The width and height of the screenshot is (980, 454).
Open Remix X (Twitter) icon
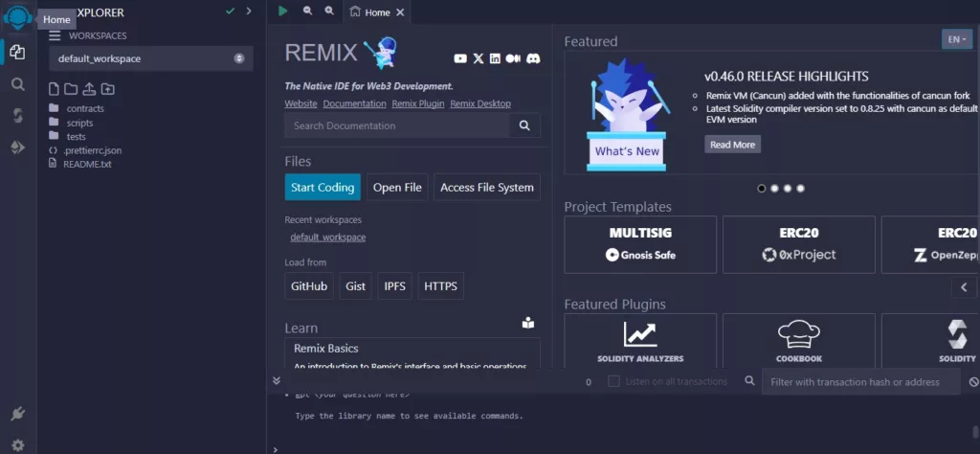point(479,58)
